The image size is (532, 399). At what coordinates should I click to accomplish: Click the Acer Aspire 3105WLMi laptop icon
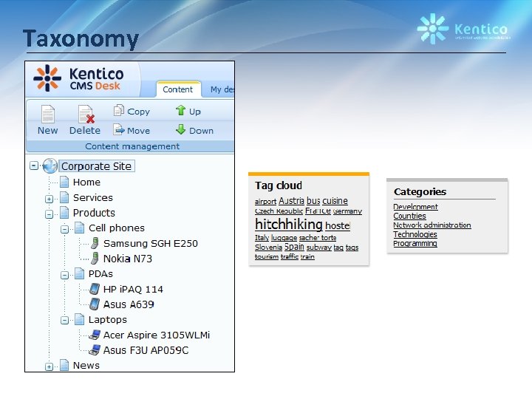pos(95,335)
